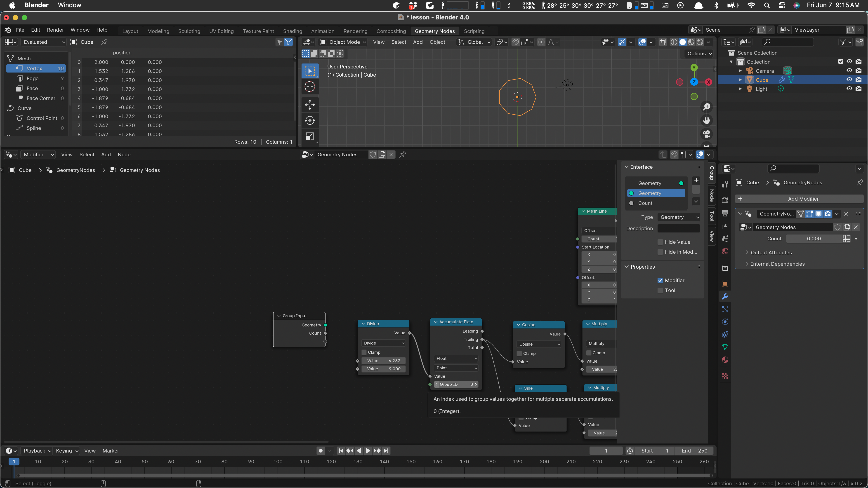Select the Cursor tool in viewport toolbar

(310, 87)
